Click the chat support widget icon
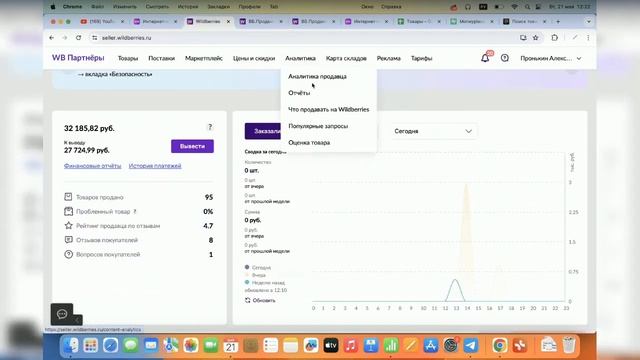 [62, 314]
